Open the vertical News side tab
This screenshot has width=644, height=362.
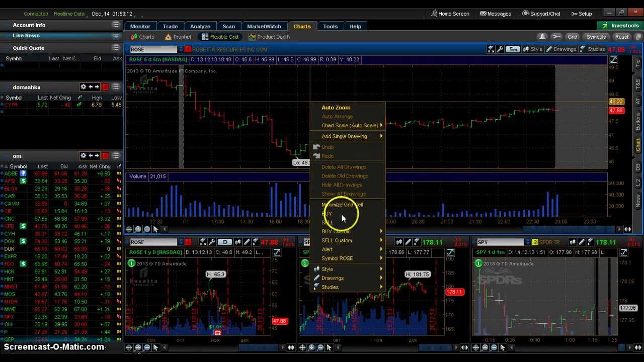638,201
